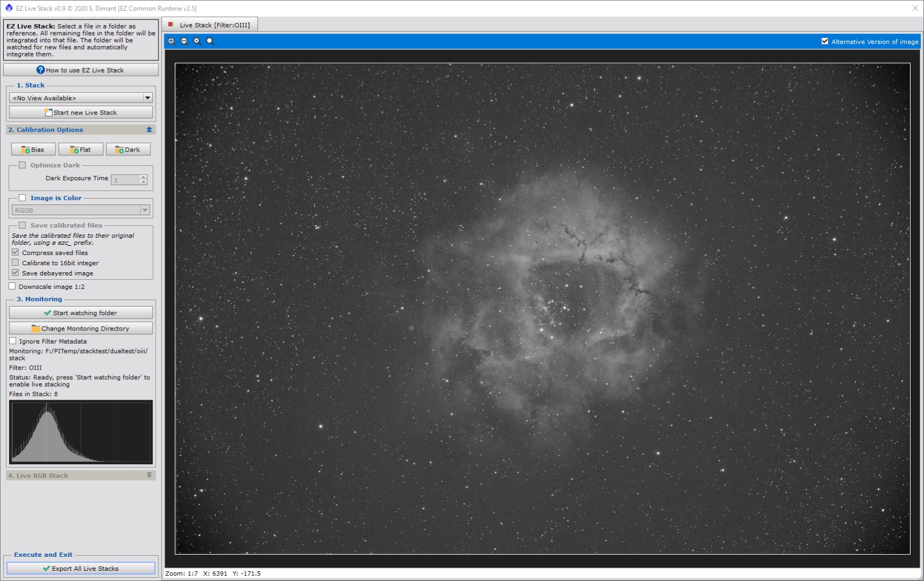
Task: Click Start new Live Stack button
Action: pyautogui.click(x=81, y=112)
